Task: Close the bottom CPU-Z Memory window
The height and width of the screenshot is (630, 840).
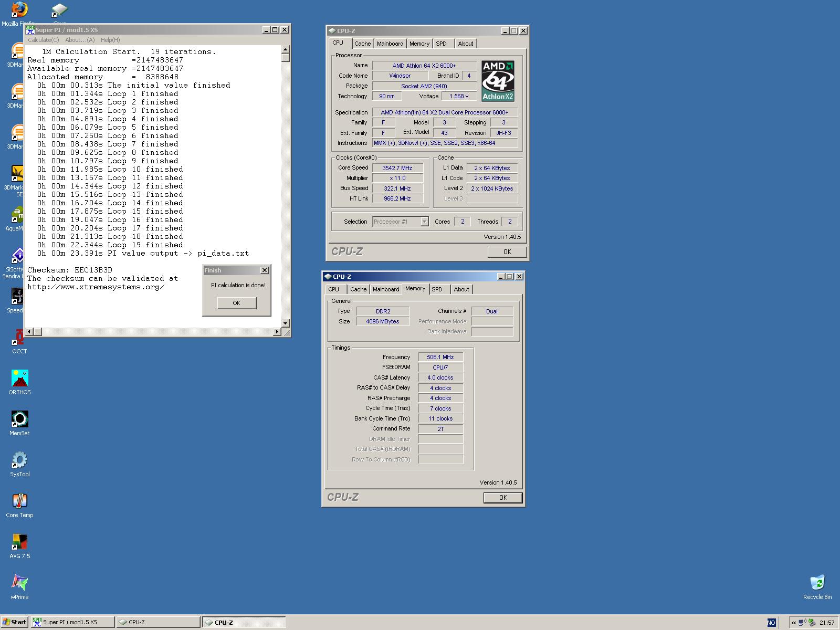Action: pos(519,276)
